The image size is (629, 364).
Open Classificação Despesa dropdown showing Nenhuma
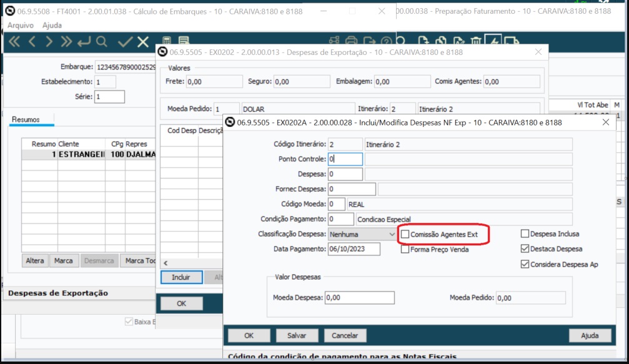click(x=362, y=234)
